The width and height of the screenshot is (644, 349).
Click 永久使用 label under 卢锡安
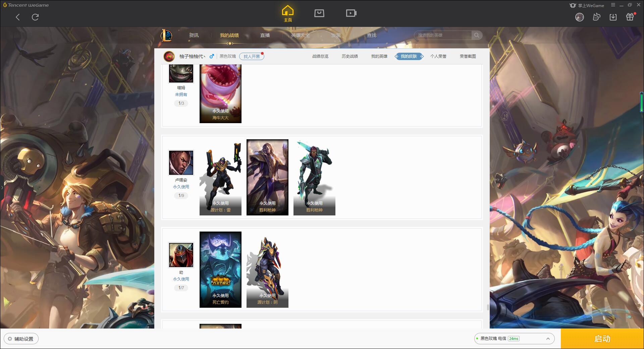pyautogui.click(x=181, y=187)
